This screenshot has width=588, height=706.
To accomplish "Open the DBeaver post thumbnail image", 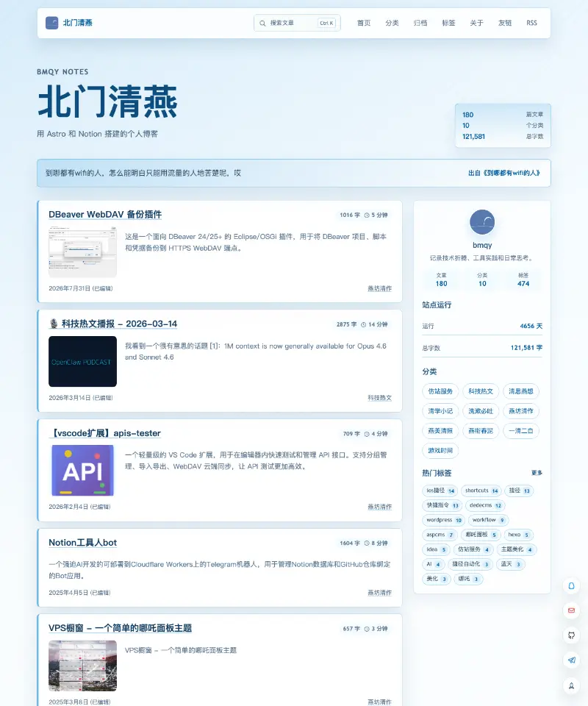I will point(83,252).
